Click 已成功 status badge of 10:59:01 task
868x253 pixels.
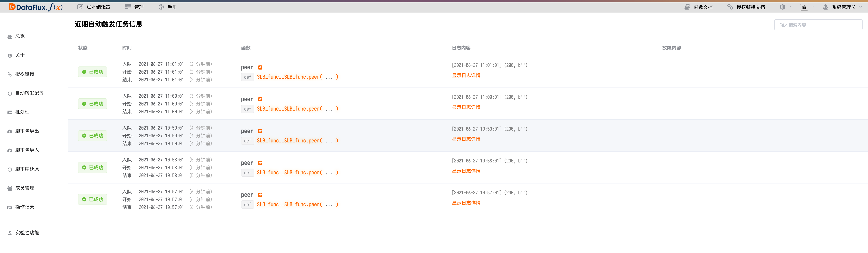[93, 136]
